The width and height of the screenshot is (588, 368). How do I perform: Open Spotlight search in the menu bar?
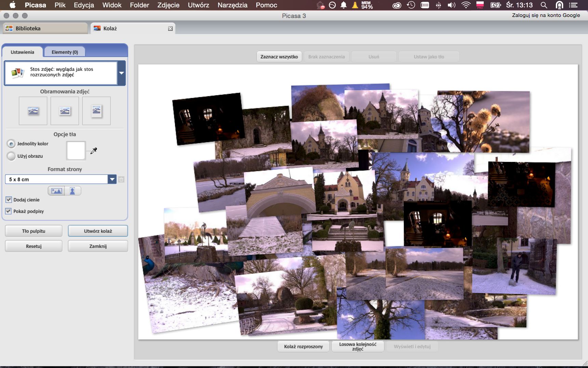(544, 5)
